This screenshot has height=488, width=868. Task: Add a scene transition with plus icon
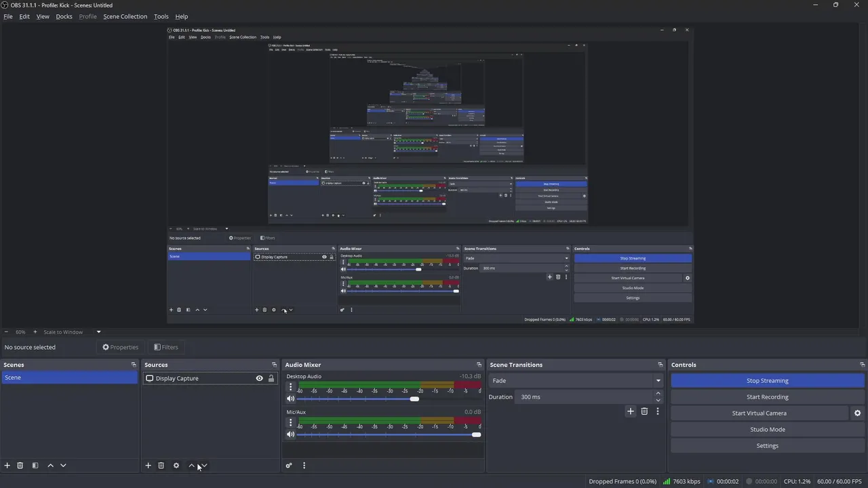point(631,411)
